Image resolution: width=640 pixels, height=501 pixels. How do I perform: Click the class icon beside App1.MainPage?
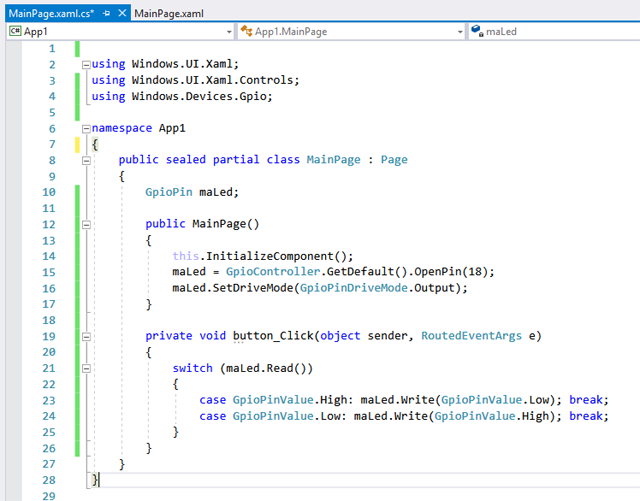[x=246, y=31]
